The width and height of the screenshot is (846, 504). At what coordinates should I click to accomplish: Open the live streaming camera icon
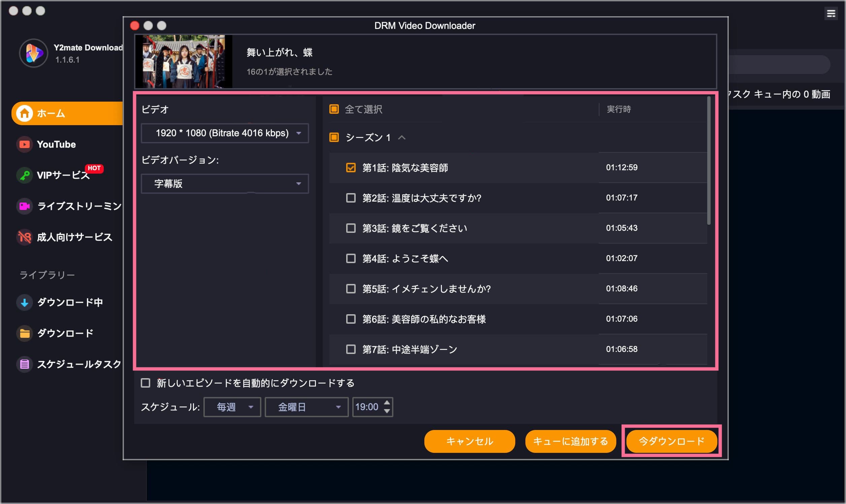click(25, 206)
